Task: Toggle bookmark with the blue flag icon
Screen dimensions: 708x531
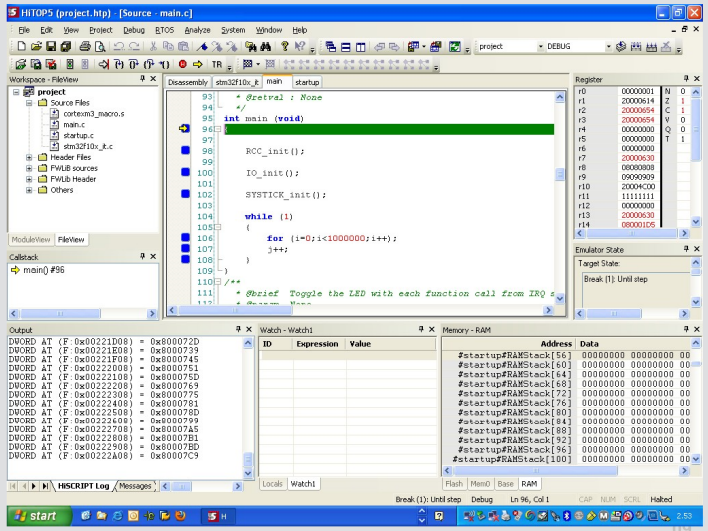Action: 202,46
